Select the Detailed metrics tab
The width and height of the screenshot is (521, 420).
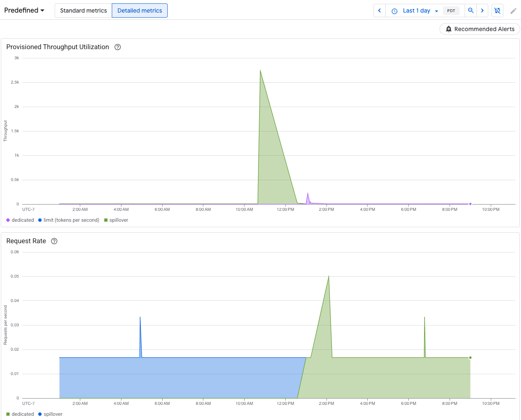point(139,10)
